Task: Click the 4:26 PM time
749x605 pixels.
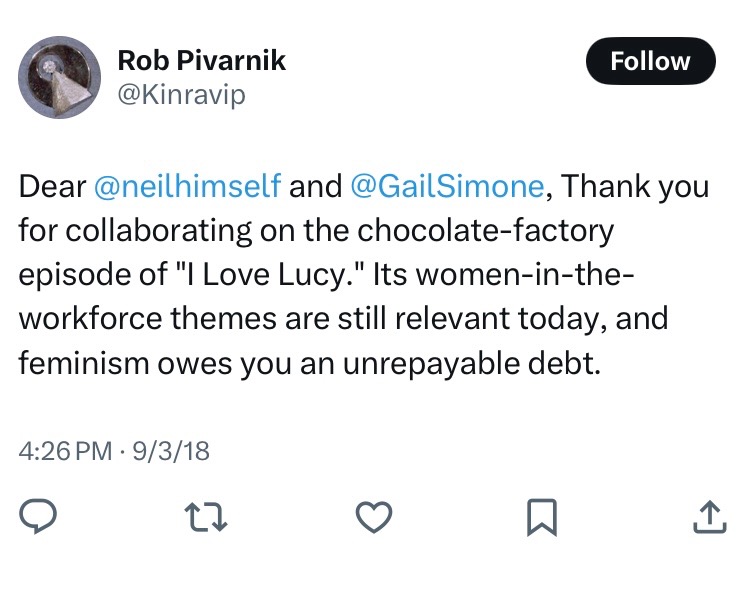Action: pyautogui.click(x=66, y=450)
